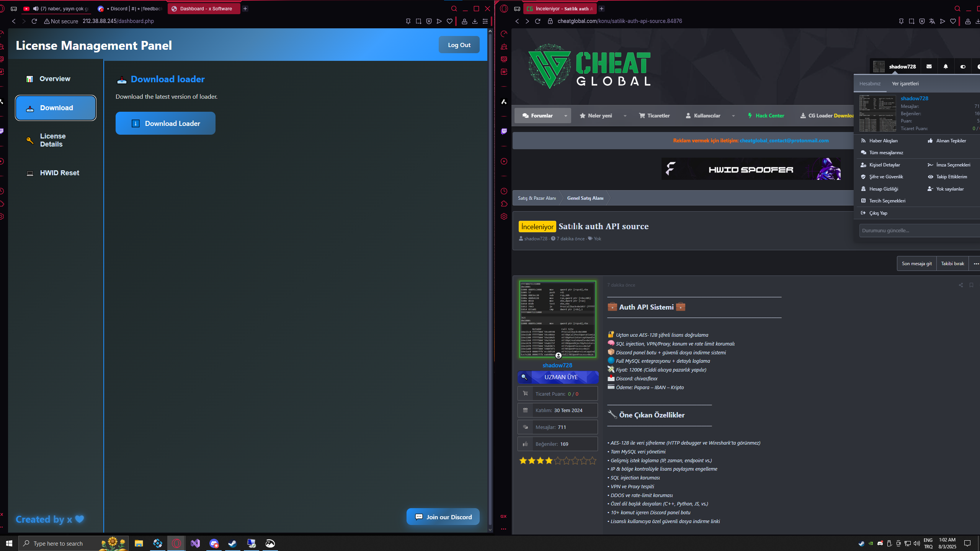
Task: Switch to Yer işaretleri tab
Action: 905,83
